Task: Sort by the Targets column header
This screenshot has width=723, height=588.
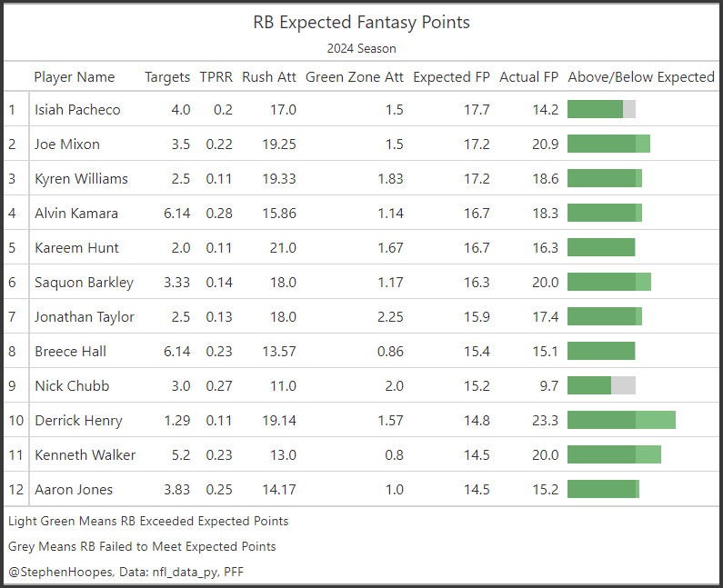Action: 167,77
